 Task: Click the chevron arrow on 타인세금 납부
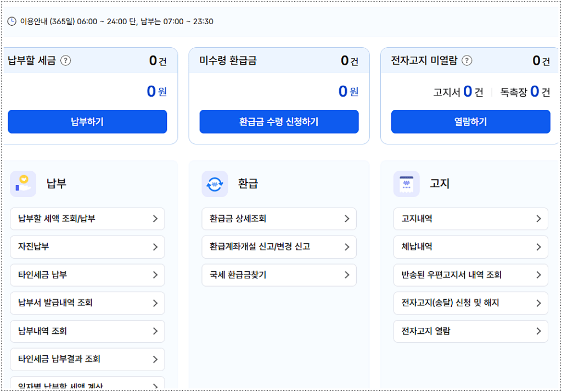pyautogui.click(x=155, y=275)
